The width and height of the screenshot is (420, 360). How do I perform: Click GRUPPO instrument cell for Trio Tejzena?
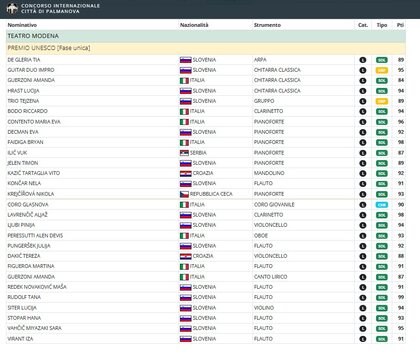[x=264, y=101]
